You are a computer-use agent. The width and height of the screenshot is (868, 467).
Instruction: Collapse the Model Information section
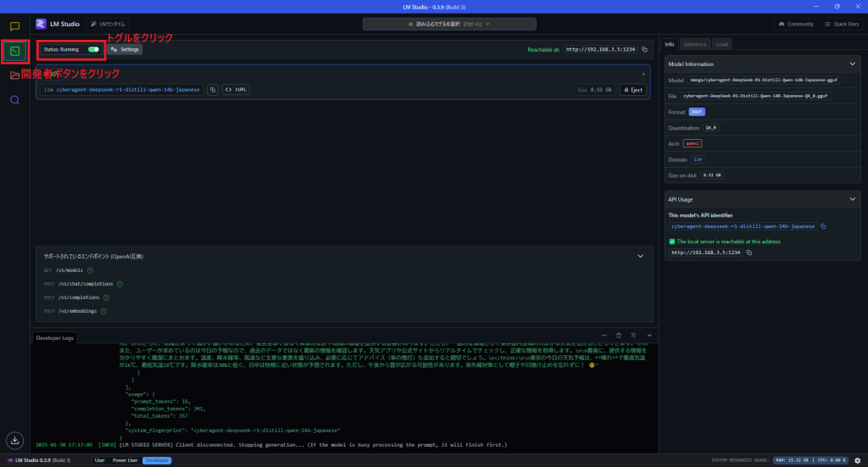pos(852,64)
